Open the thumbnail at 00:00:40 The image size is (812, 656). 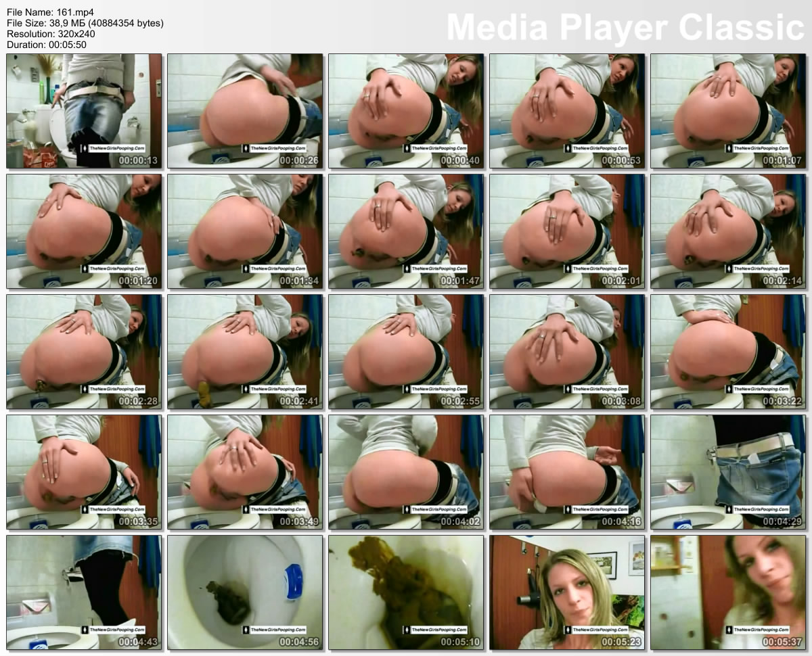[406, 111]
